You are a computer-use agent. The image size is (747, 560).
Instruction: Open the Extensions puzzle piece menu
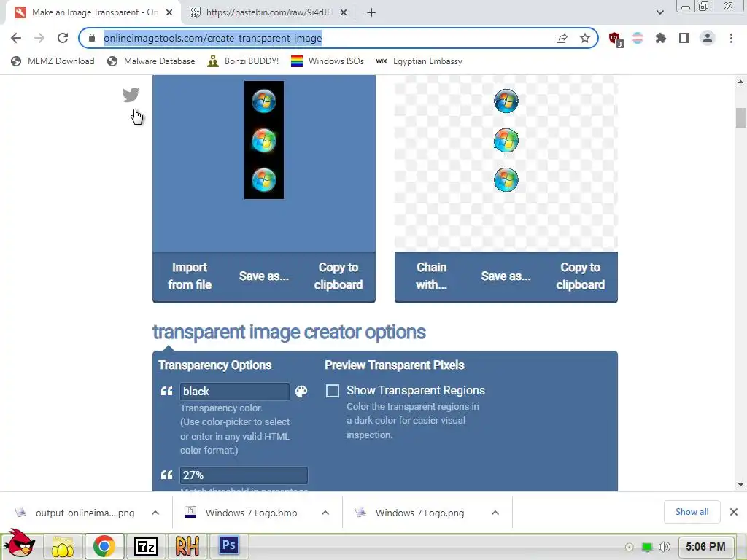[x=660, y=38]
